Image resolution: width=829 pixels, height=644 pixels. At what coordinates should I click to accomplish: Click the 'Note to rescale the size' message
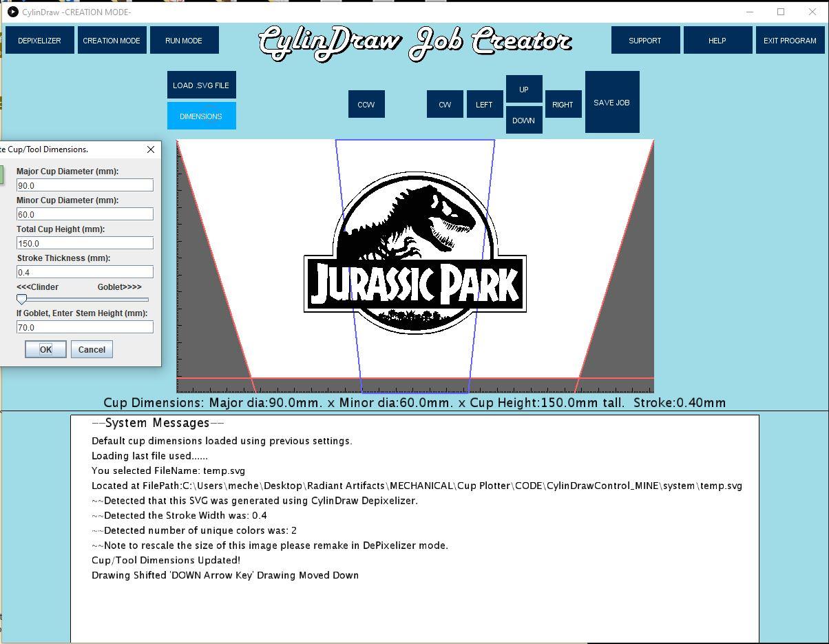270,546
